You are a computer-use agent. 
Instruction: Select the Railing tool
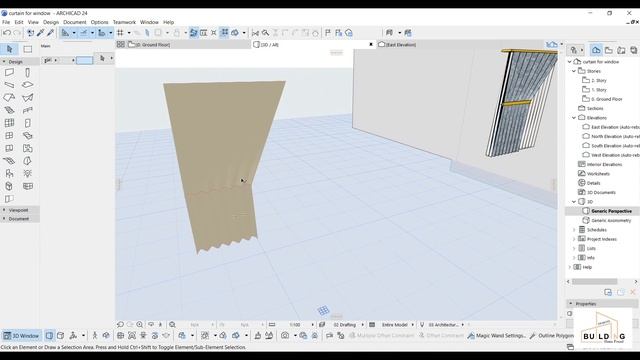pos(27,110)
